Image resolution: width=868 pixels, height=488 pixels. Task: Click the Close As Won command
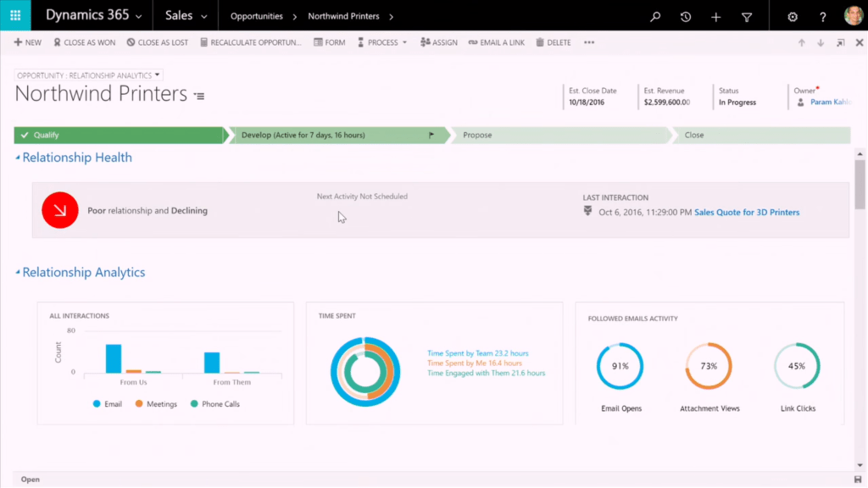click(x=84, y=42)
